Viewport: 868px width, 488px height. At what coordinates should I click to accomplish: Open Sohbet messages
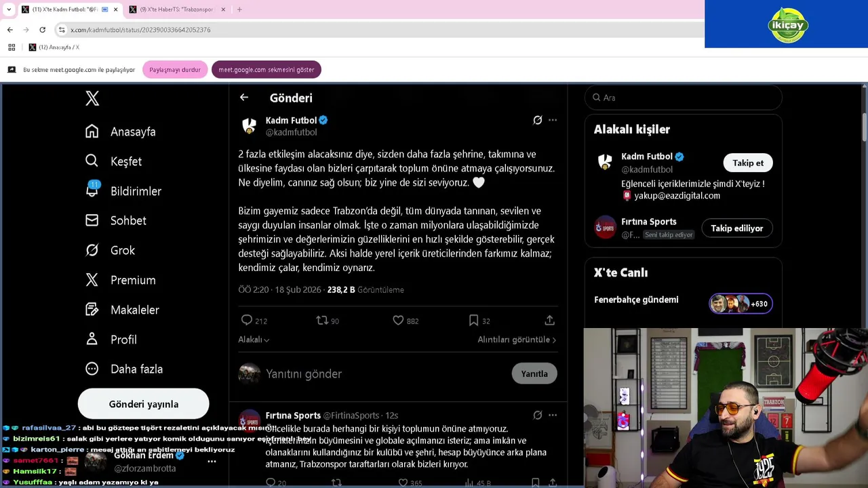115,220
